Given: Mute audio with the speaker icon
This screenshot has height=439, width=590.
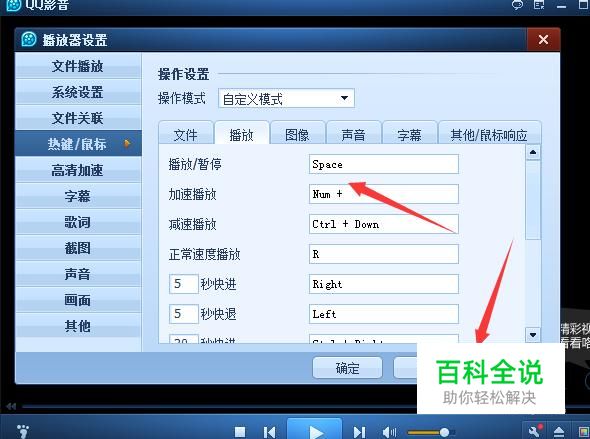Looking at the screenshot, I should tap(389, 432).
